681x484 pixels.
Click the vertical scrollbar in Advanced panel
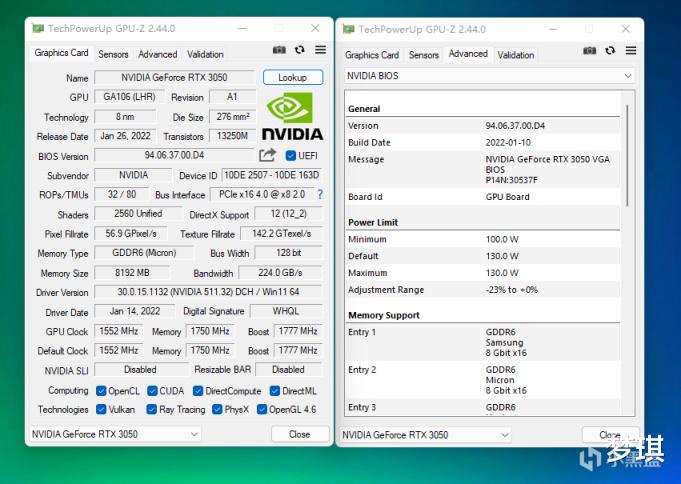coord(627,155)
